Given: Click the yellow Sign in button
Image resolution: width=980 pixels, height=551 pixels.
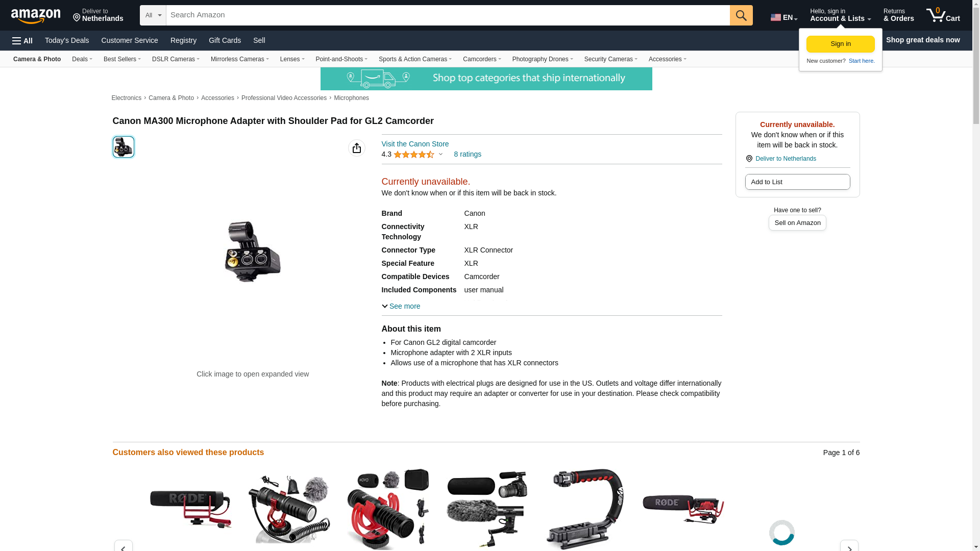Looking at the screenshot, I should click(x=841, y=44).
